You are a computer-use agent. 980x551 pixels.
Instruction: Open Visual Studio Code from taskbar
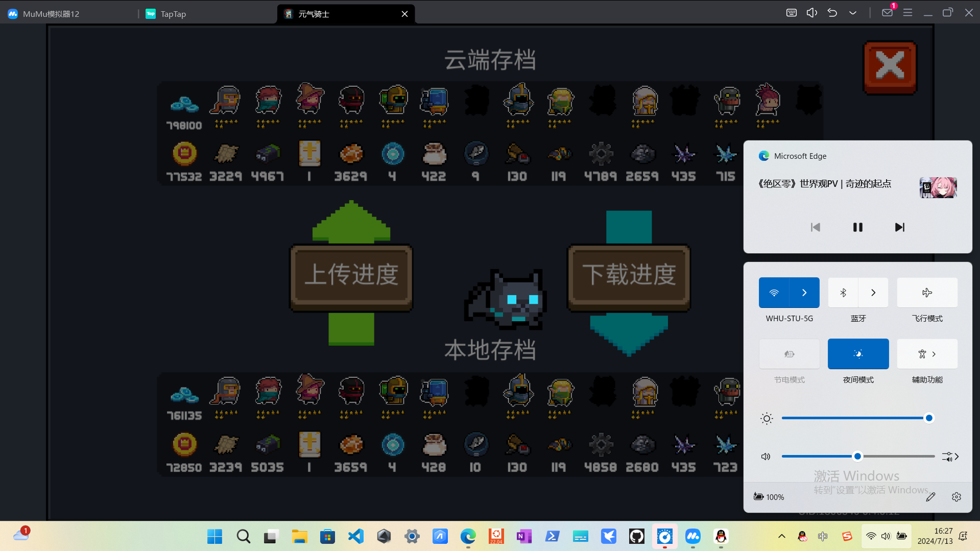click(355, 536)
